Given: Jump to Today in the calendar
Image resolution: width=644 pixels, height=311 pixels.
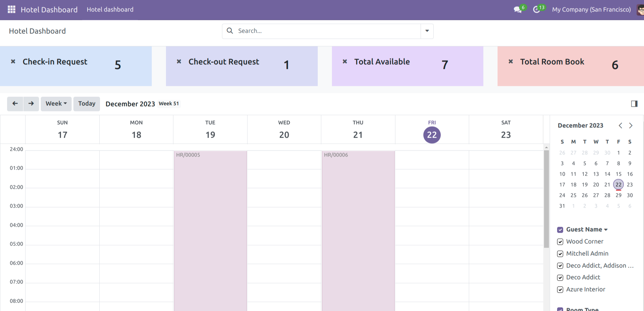Looking at the screenshot, I should [87, 104].
